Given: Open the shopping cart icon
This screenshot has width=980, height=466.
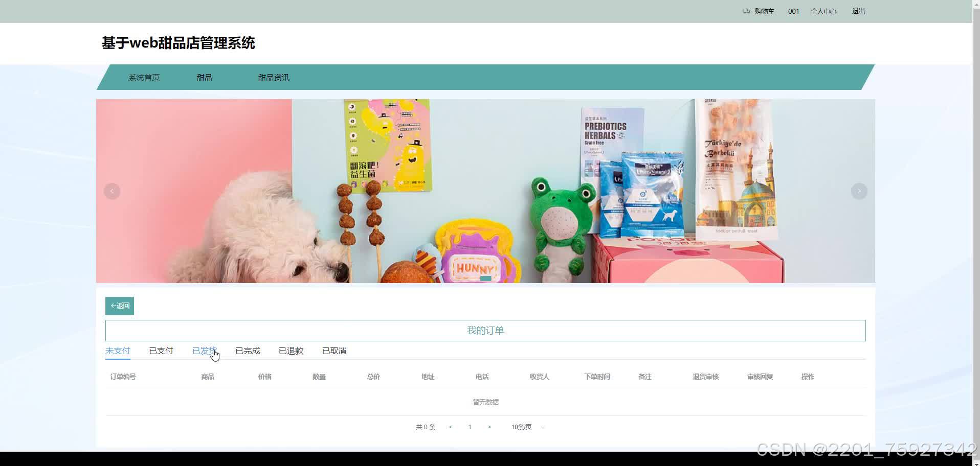Looking at the screenshot, I should pos(746,11).
